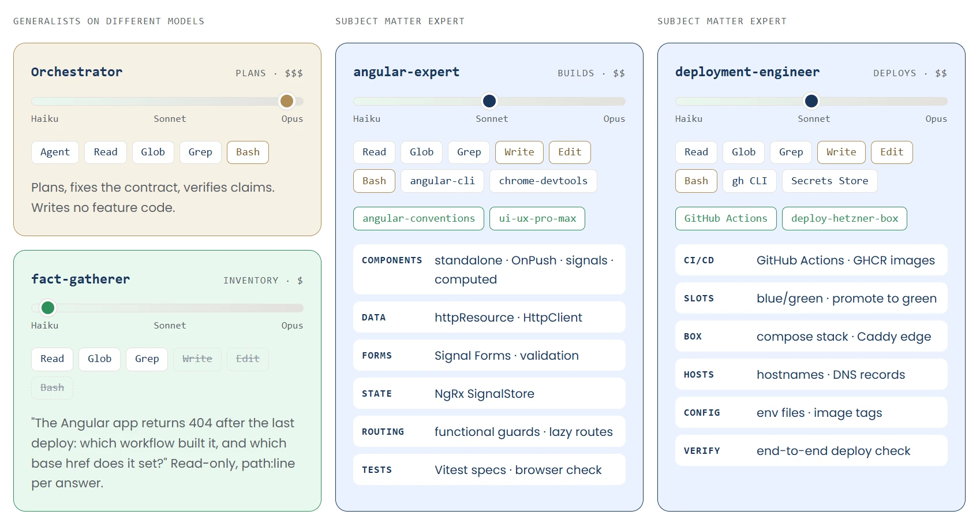Image resolution: width=980 pixels, height=526 pixels.
Task: Click the FORMS row Signal Forms
Action: click(489, 356)
